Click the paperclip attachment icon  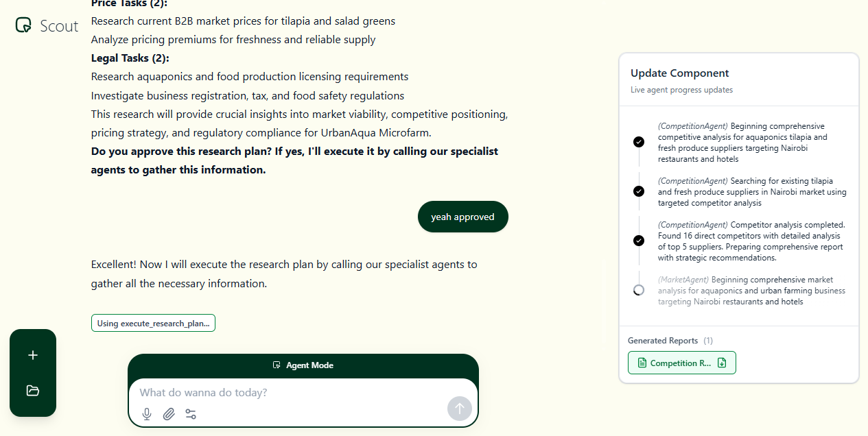[x=169, y=414]
